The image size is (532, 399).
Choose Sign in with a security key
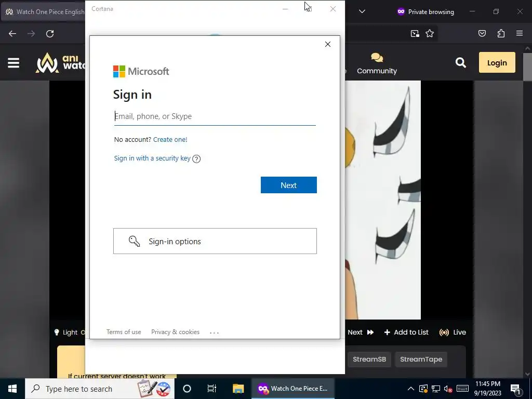[152, 158]
